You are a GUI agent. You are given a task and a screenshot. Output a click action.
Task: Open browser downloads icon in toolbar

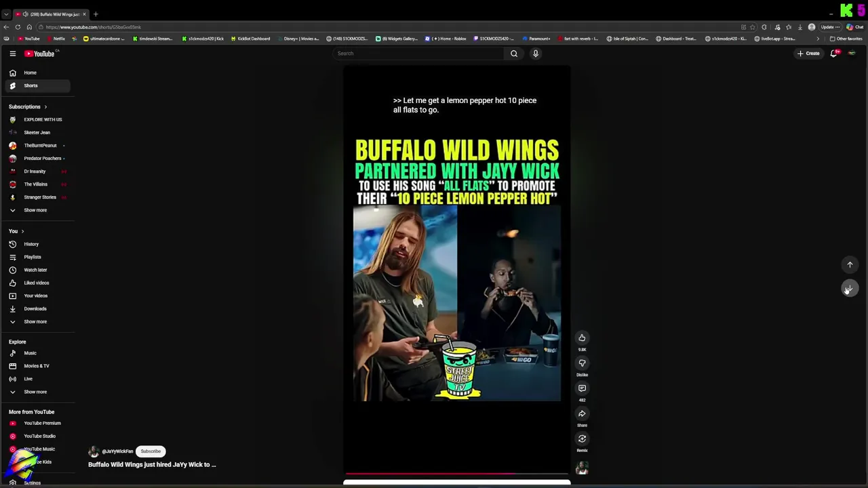point(800,27)
